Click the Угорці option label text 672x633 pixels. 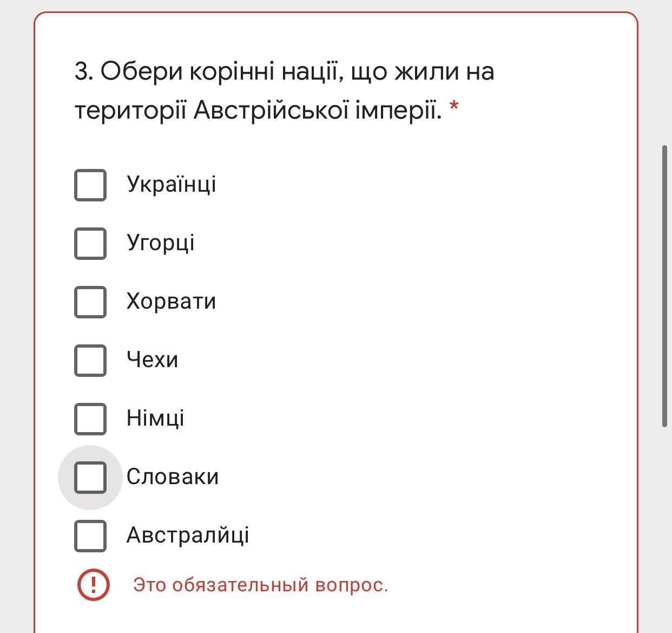(x=160, y=243)
